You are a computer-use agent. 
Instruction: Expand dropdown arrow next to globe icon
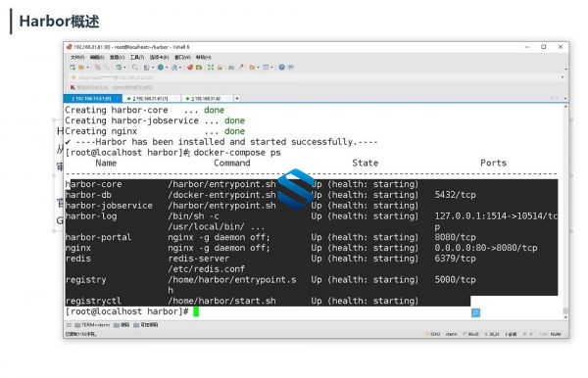[x=167, y=68]
